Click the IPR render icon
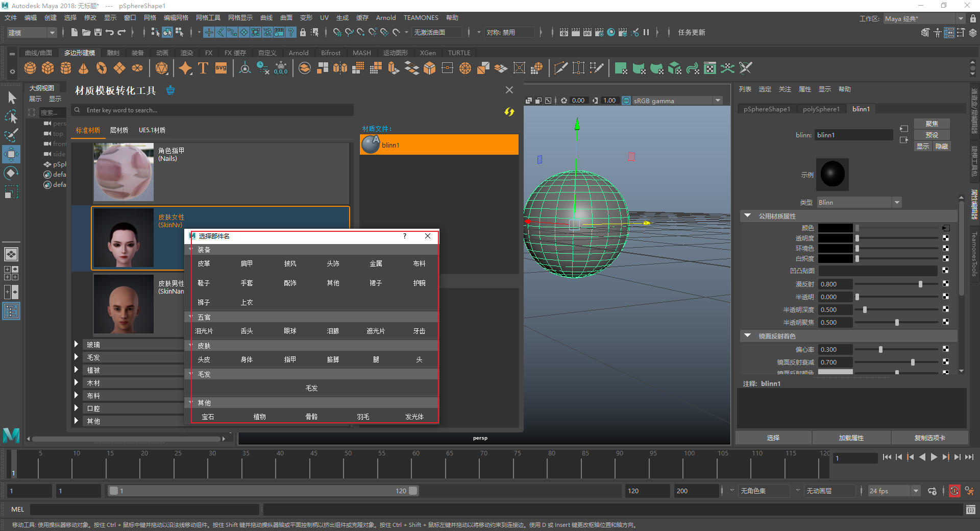Screen dimensions: 980x531 click(587, 32)
